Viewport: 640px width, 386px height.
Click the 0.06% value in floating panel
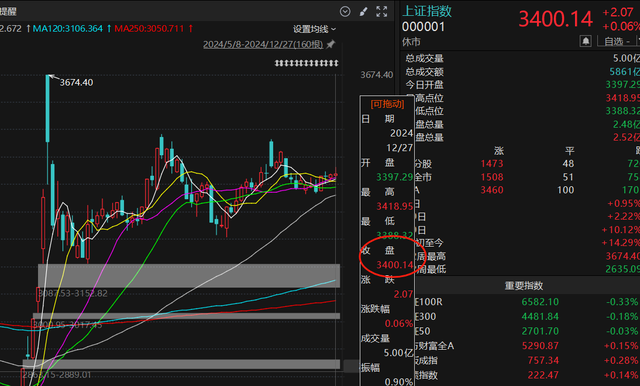tap(398, 324)
